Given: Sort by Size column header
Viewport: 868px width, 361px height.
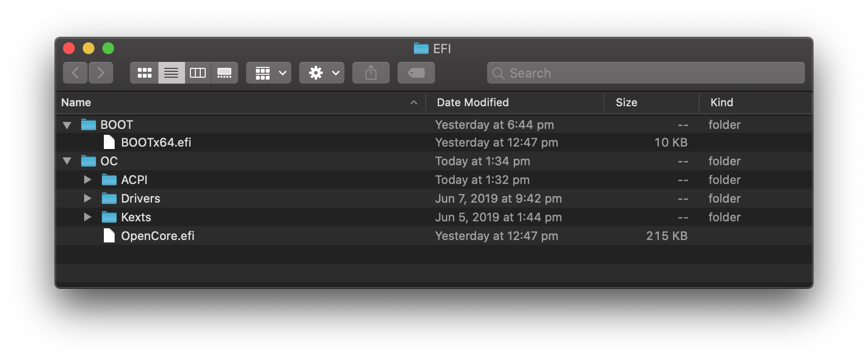Looking at the screenshot, I should click(626, 102).
